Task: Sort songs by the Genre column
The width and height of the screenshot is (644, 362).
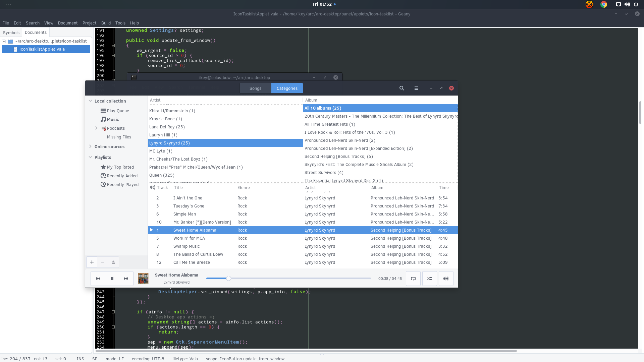Action: coord(269,188)
